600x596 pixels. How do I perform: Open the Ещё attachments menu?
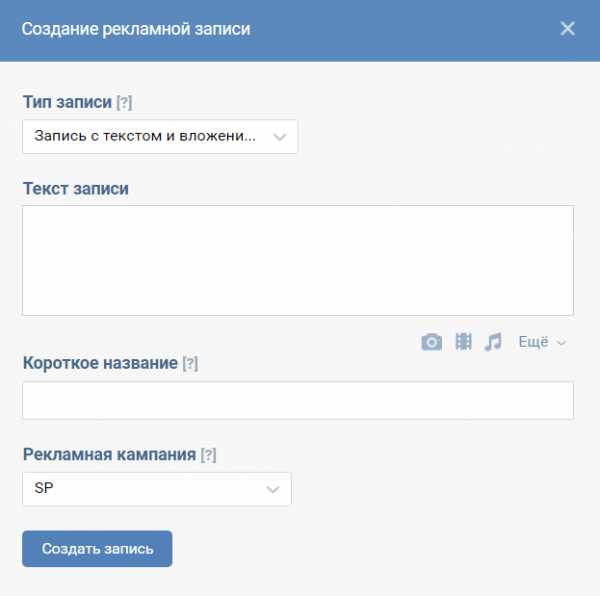(542, 342)
